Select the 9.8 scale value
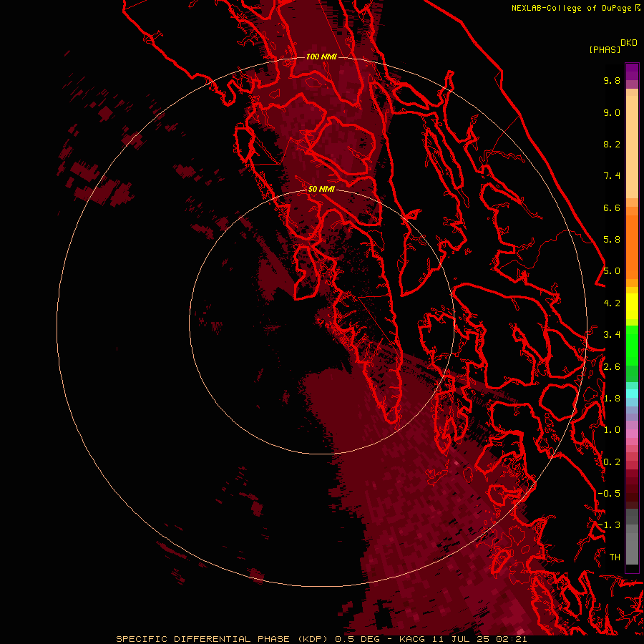 [x=612, y=80]
